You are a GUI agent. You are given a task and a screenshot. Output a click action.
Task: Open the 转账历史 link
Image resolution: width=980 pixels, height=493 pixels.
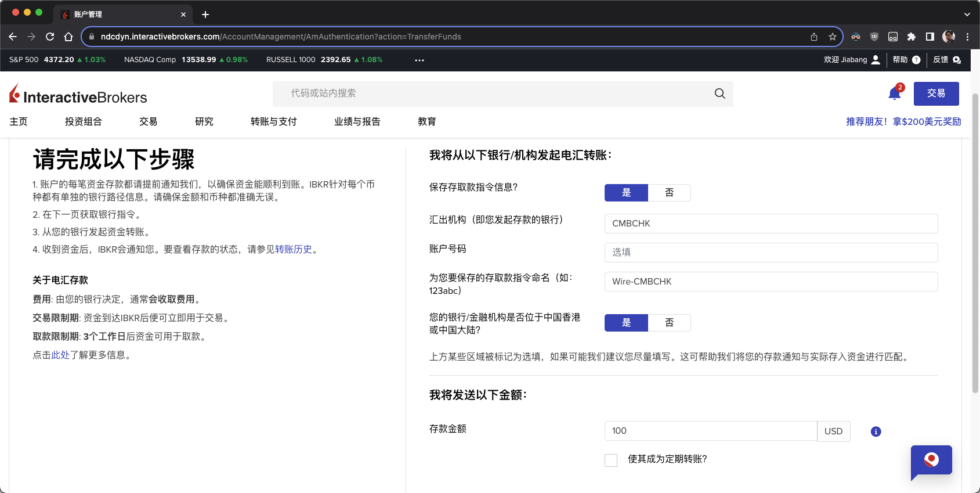click(x=294, y=249)
